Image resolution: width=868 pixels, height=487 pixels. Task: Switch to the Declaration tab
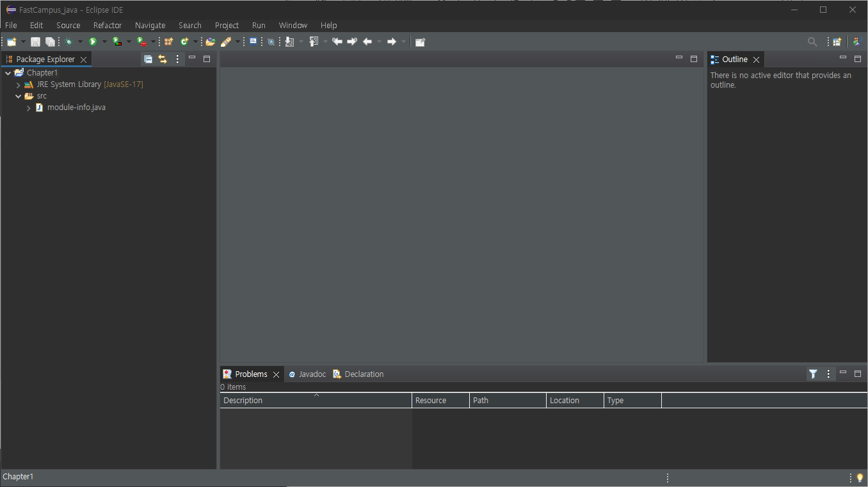(358, 374)
